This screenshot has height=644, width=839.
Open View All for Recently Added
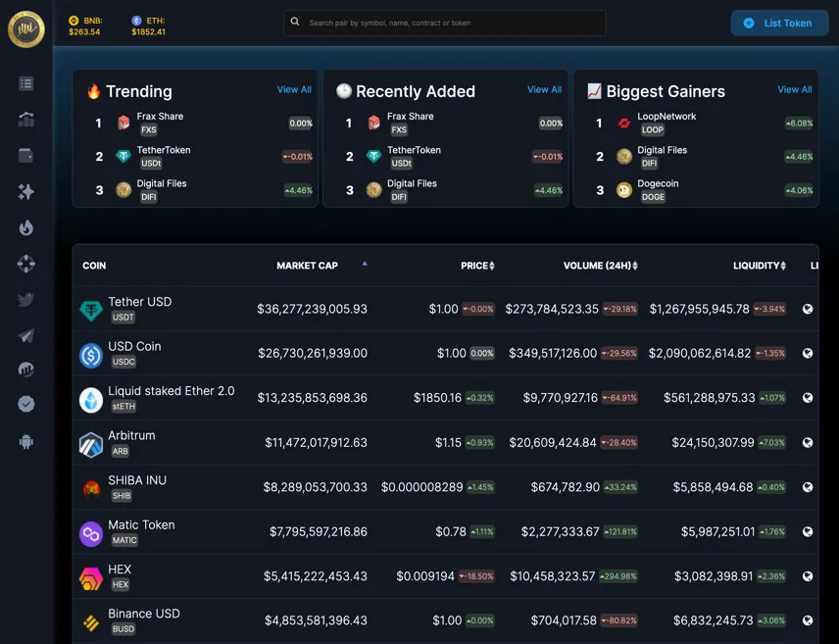click(544, 89)
